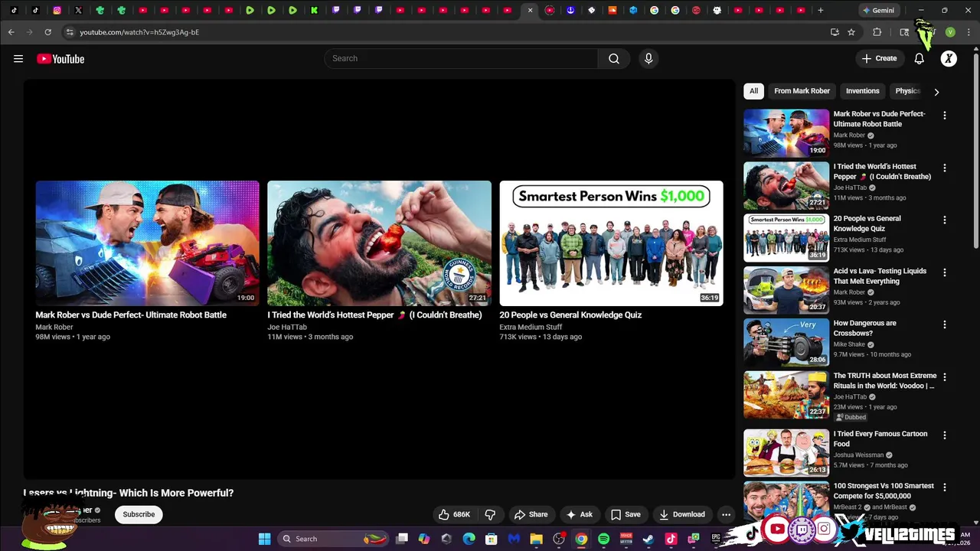
Task: Bookmark this page with star icon
Action: point(851,32)
